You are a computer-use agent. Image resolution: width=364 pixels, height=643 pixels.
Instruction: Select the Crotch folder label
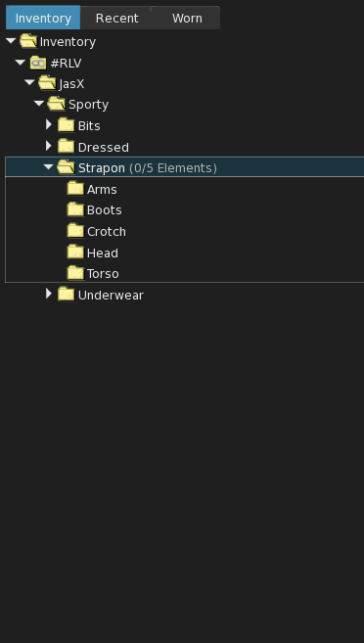(107, 232)
